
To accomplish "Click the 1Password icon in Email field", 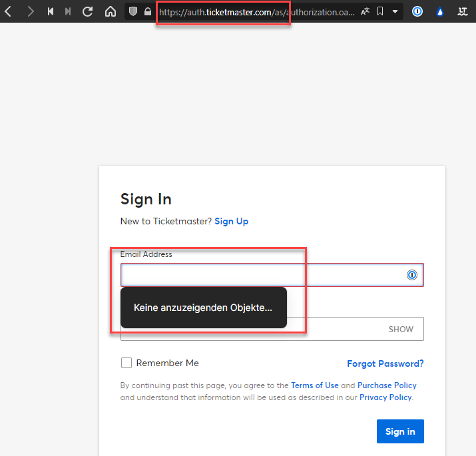I will (x=412, y=275).
